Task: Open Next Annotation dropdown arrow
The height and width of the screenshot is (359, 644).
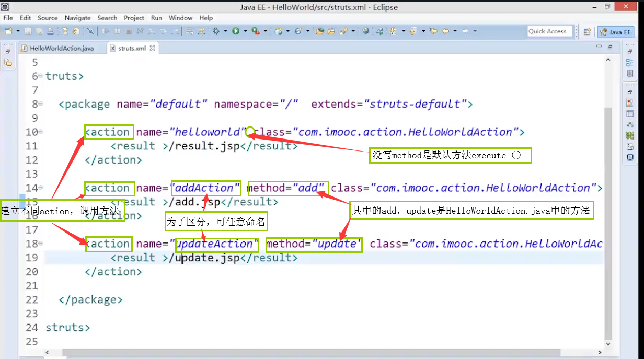Action: click(404, 31)
